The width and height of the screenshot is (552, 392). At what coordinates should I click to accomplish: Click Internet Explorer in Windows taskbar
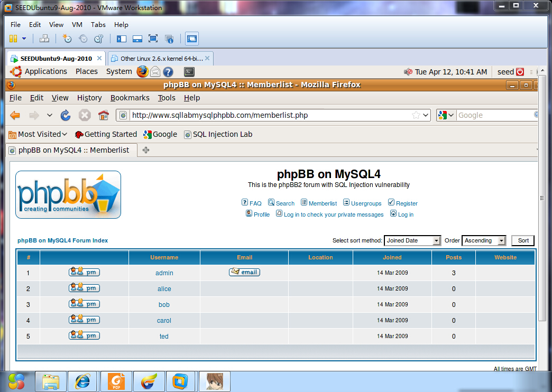(x=82, y=381)
